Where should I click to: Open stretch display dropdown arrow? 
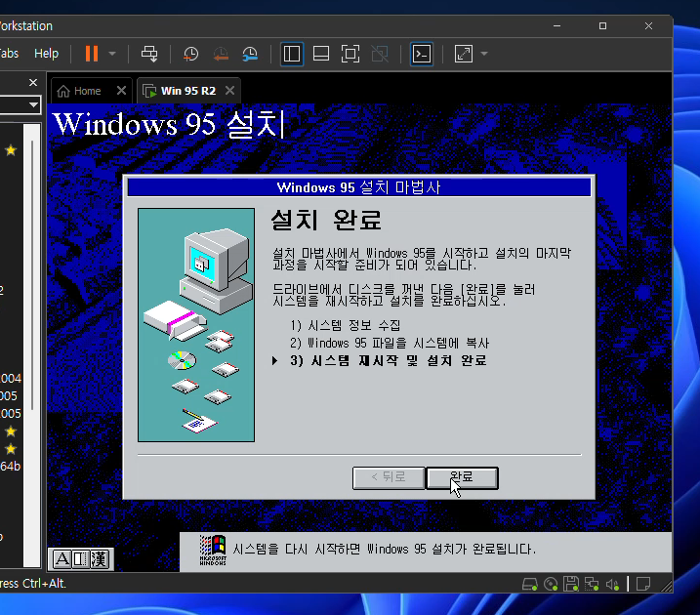(x=484, y=54)
